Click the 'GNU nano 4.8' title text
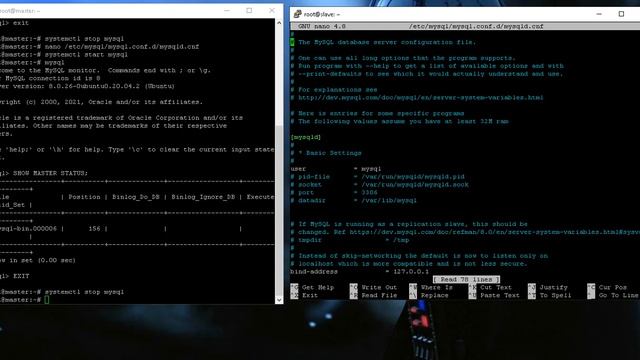 [x=322, y=26]
